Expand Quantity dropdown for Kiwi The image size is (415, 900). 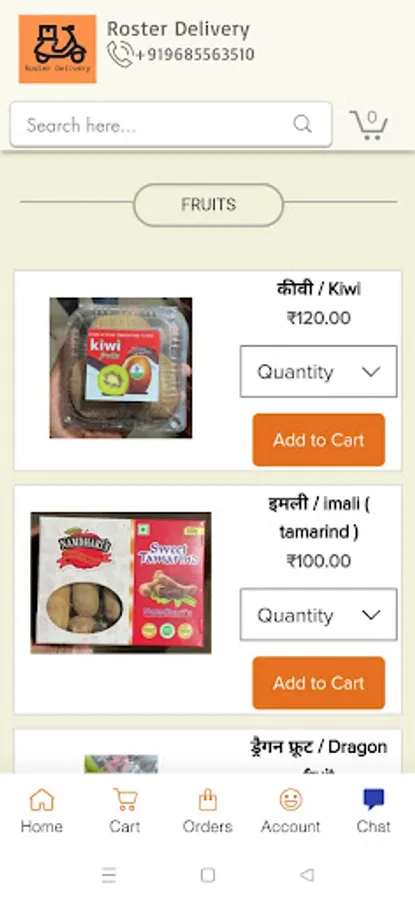[x=319, y=371]
